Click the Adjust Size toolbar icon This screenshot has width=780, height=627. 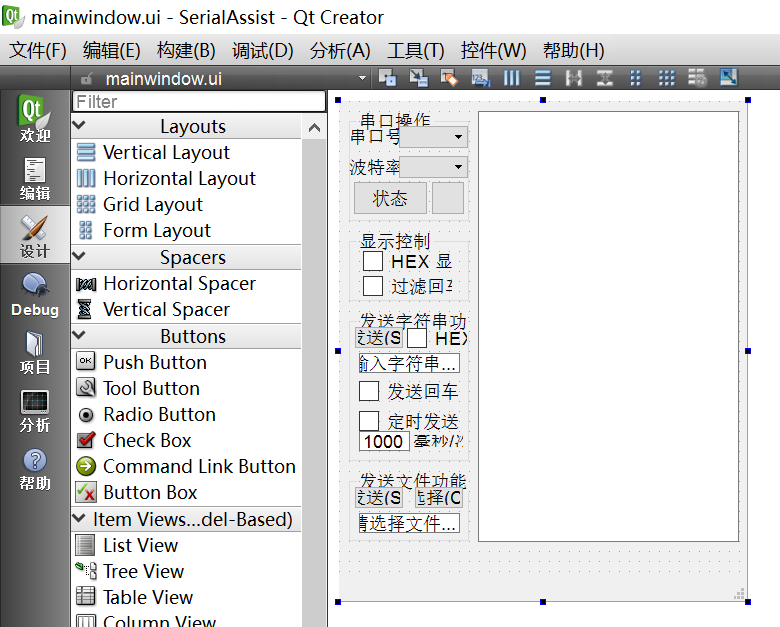[x=729, y=78]
